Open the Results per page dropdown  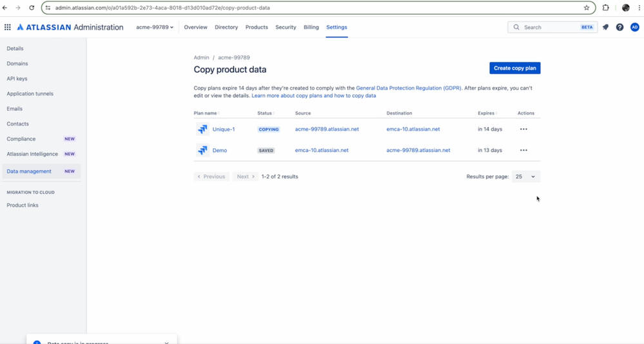click(x=526, y=177)
